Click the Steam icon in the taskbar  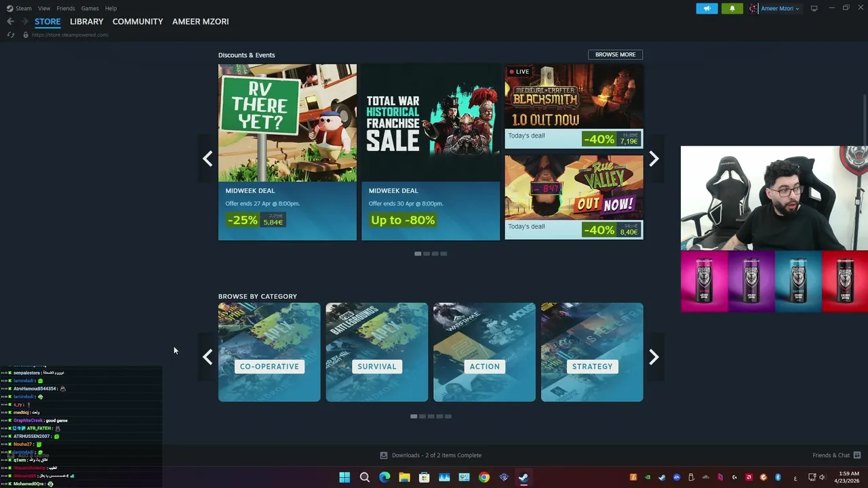click(x=524, y=477)
